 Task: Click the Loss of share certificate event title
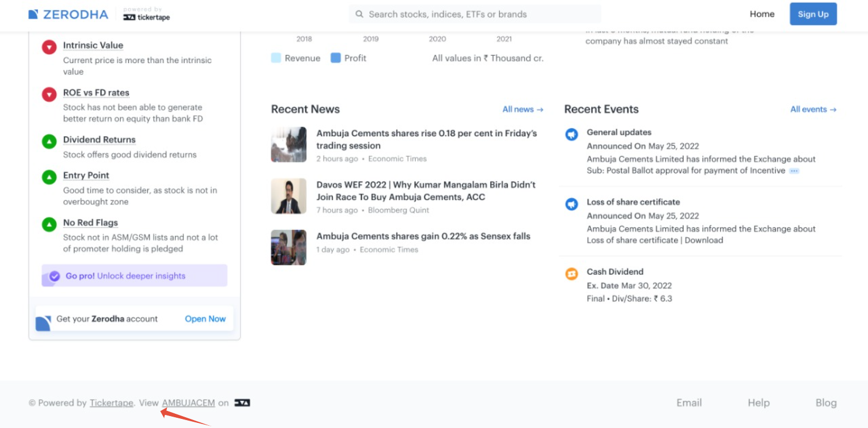[x=633, y=202]
